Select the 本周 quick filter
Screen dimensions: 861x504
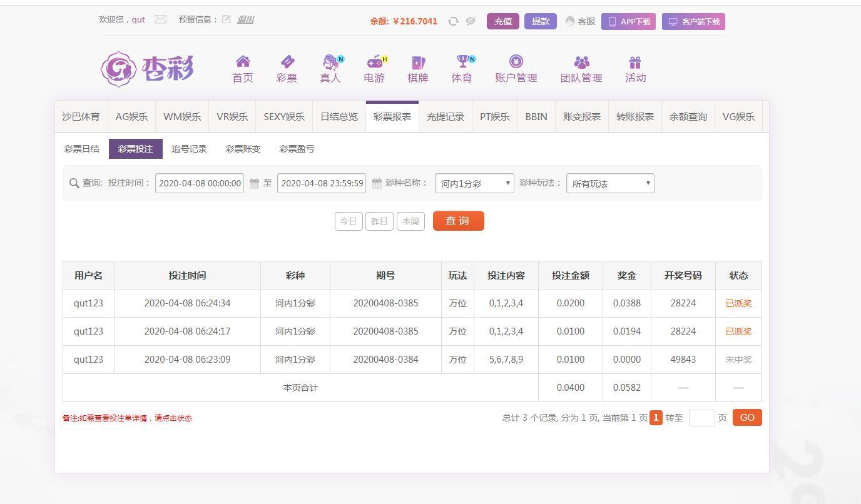[410, 221]
